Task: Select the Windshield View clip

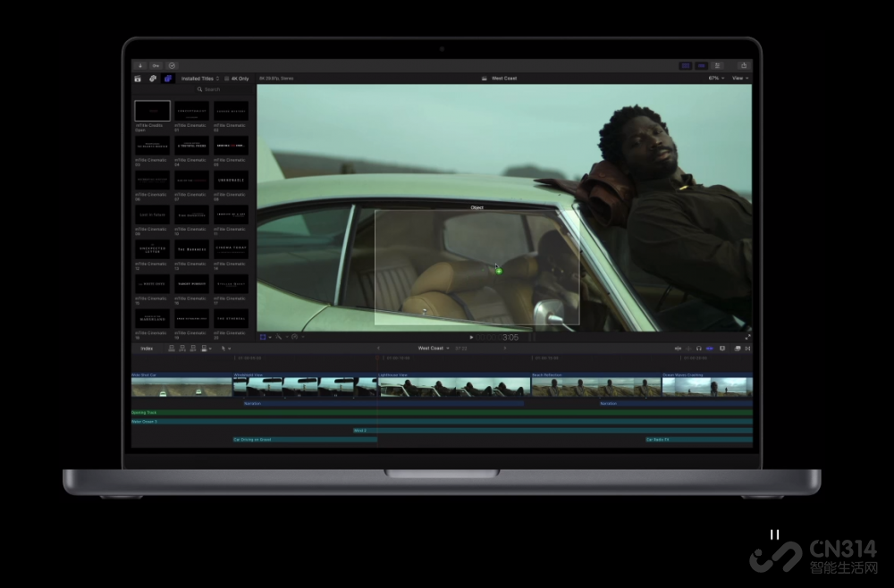Action: click(x=305, y=384)
